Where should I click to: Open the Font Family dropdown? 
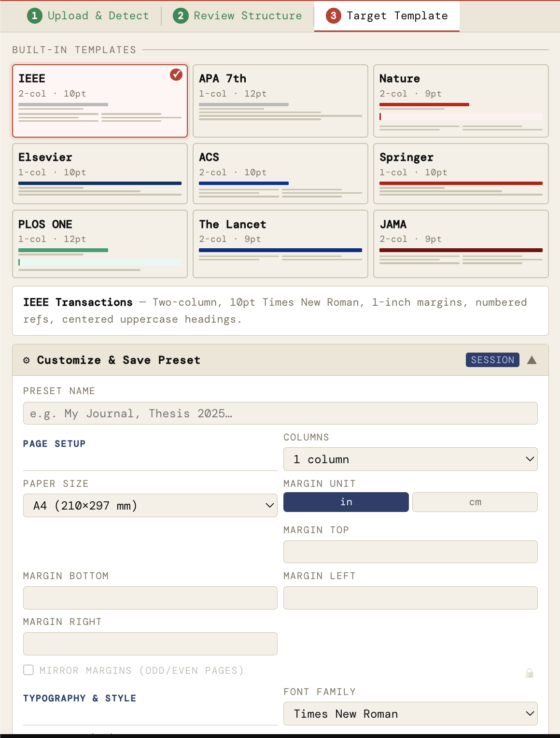tap(410, 714)
